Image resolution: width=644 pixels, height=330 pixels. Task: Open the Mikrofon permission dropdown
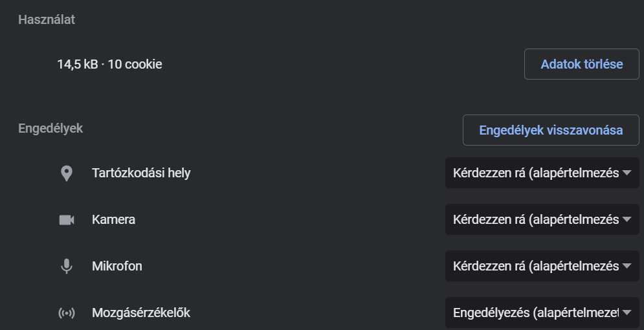click(x=542, y=266)
